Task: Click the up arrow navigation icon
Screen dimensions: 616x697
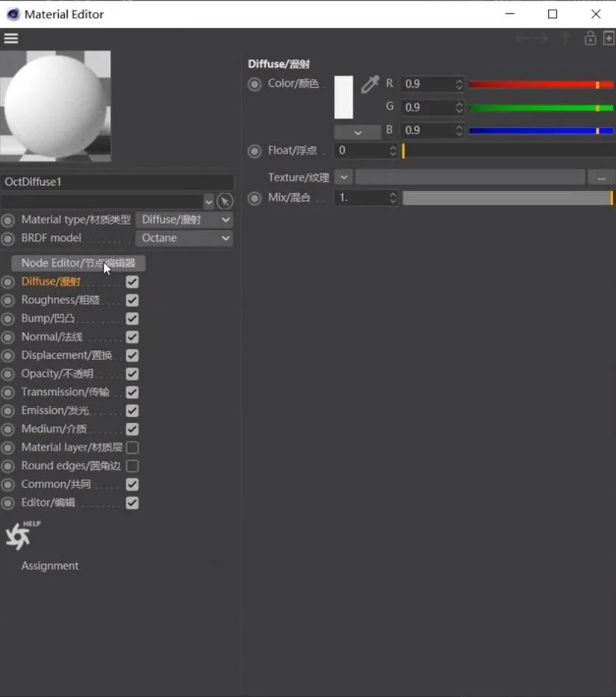Action: (x=566, y=38)
